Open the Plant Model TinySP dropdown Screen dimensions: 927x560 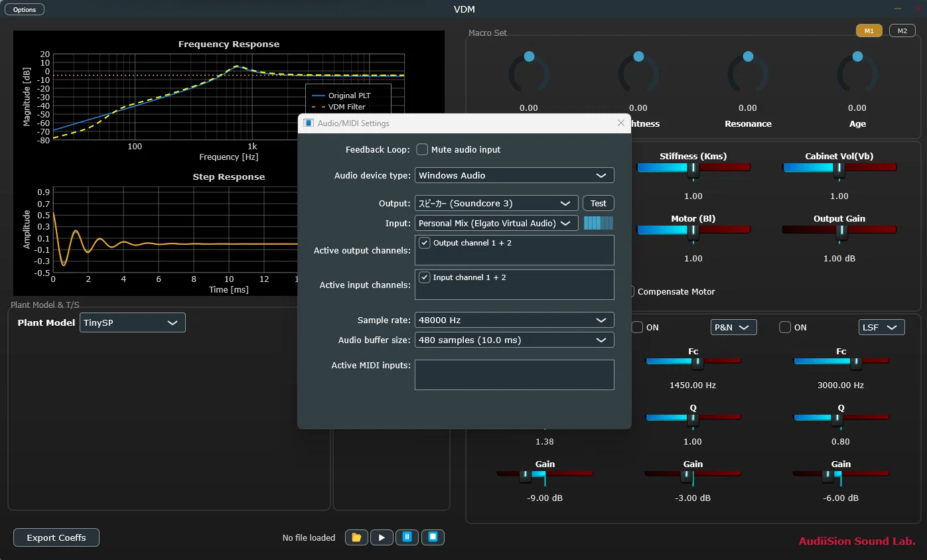pos(133,322)
